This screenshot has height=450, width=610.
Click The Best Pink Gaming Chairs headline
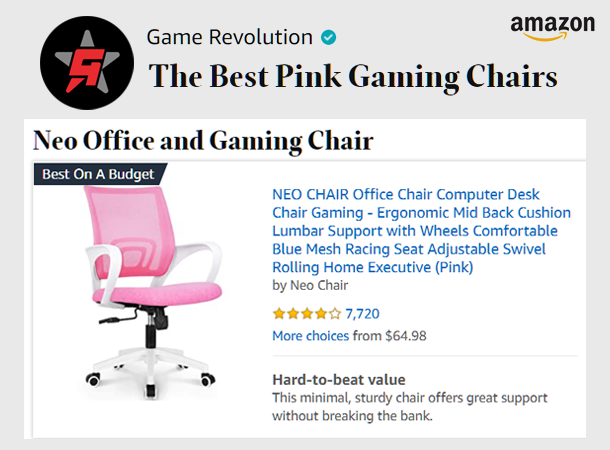352,76
